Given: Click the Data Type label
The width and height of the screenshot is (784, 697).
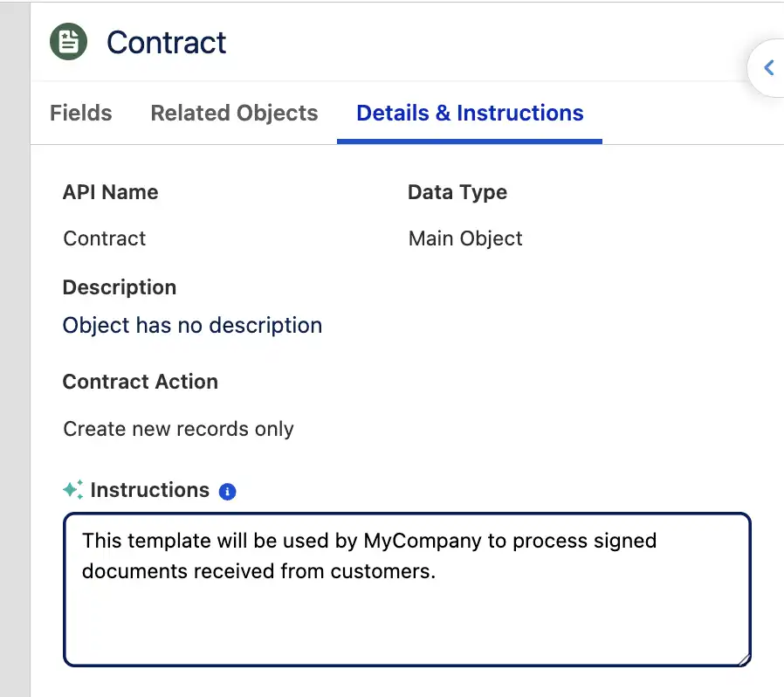Looking at the screenshot, I should [457, 193].
